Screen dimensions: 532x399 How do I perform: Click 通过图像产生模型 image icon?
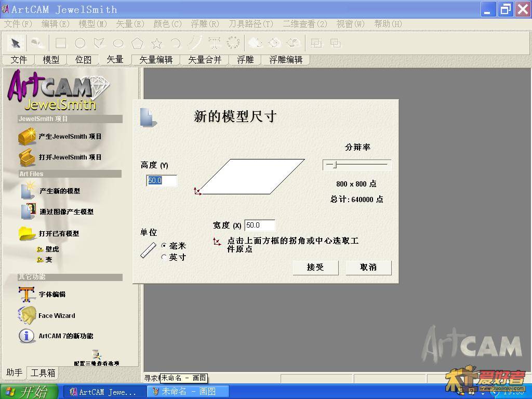[29, 211]
